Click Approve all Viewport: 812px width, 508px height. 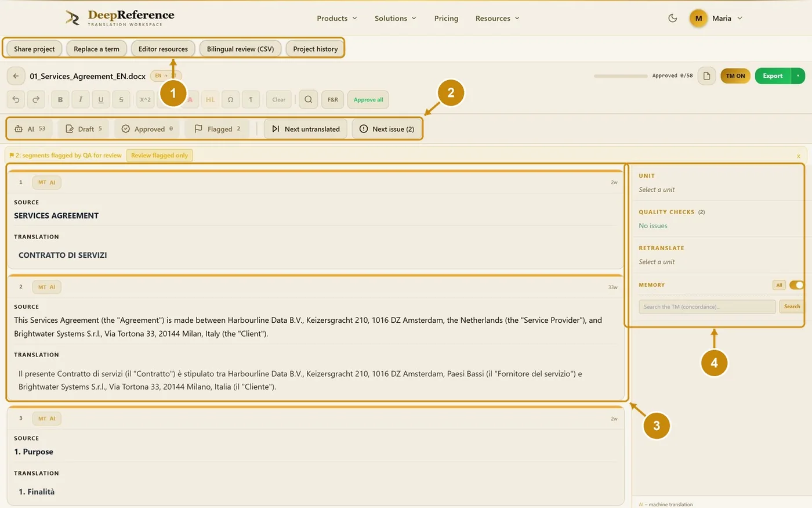coord(368,100)
